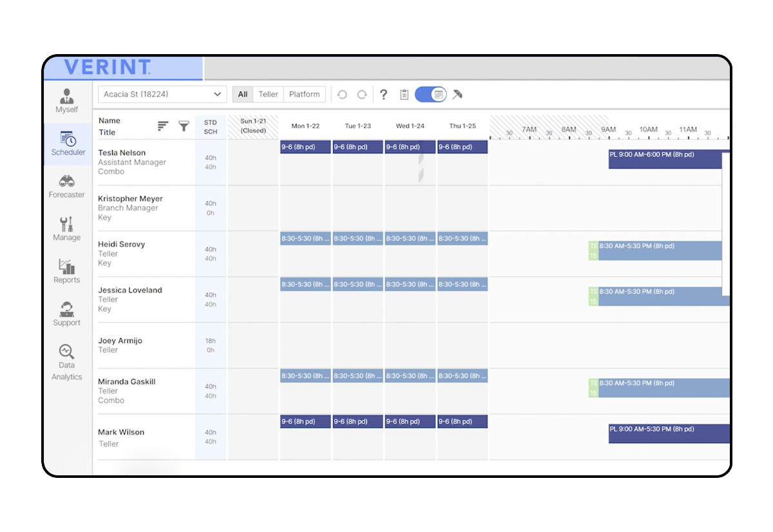The image size is (773, 532).
Task: Click the Support icon
Action: (x=66, y=314)
